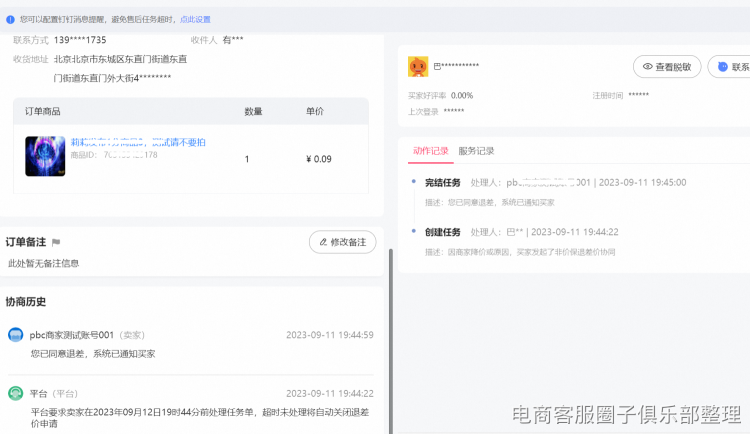Click the 平台 avatar icon
This screenshot has width=750, height=434.
click(16, 393)
